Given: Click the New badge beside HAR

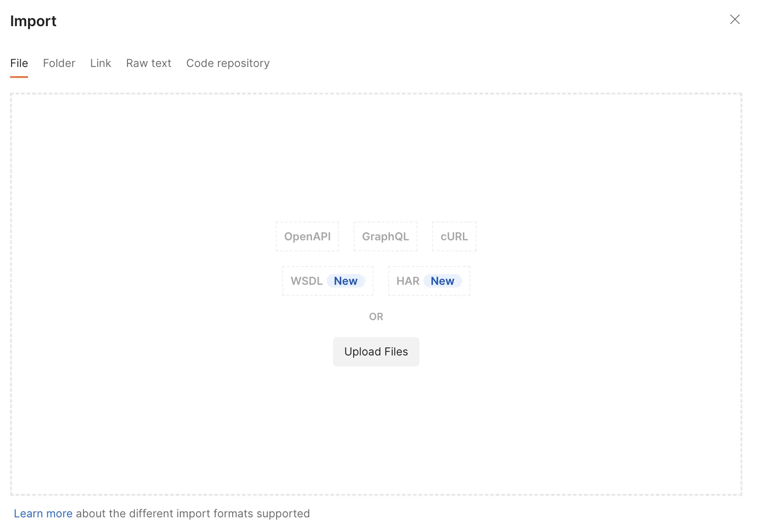Looking at the screenshot, I should click(443, 281).
